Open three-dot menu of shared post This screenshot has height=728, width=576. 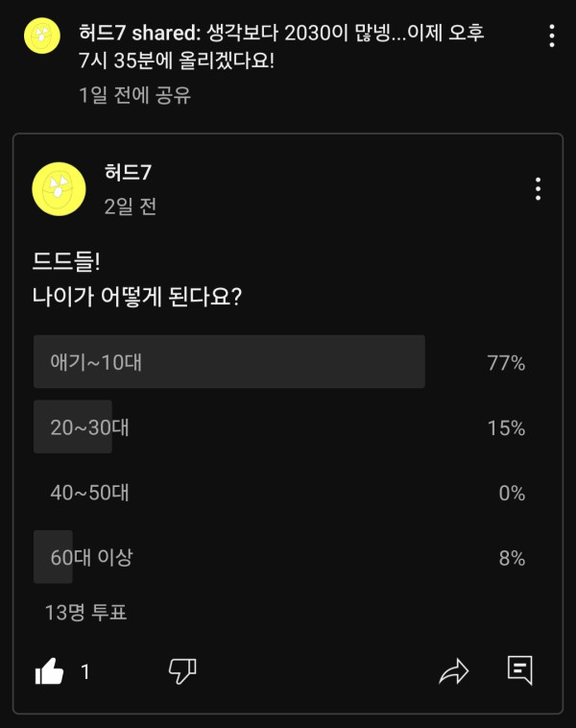click(551, 36)
